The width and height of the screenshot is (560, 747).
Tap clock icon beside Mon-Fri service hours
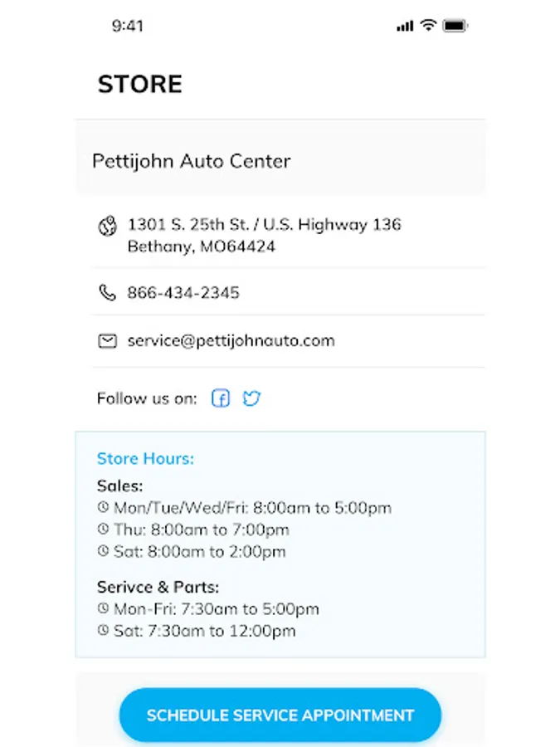coord(103,608)
